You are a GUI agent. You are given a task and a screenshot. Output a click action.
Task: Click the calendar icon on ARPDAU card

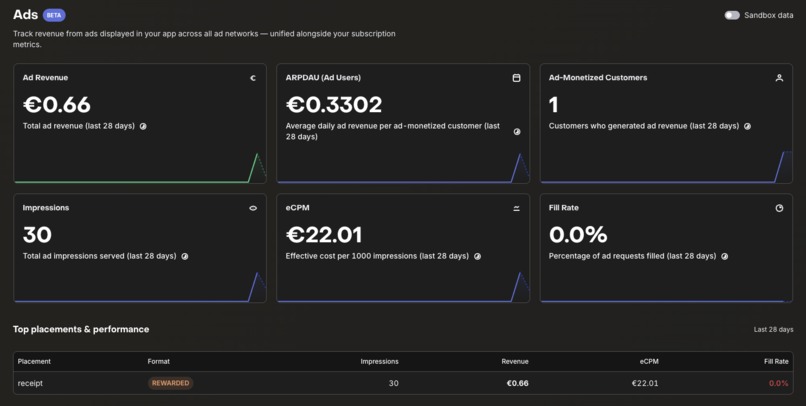(517, 78)
